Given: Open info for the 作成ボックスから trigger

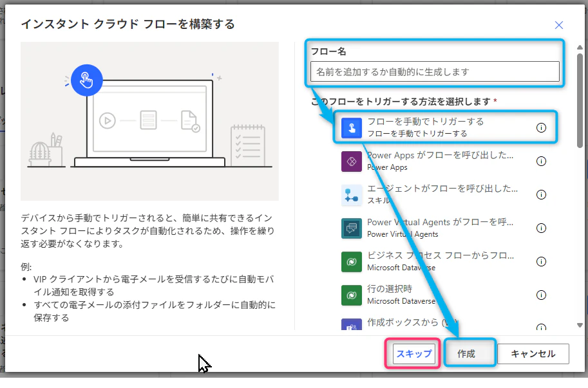Looking at the screenshot, I should click(x=541, y=327).
